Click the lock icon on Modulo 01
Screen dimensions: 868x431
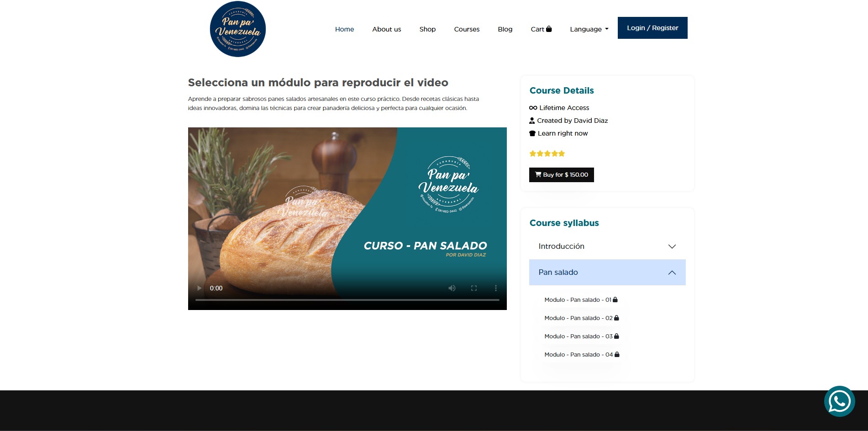tap(615, 300)
